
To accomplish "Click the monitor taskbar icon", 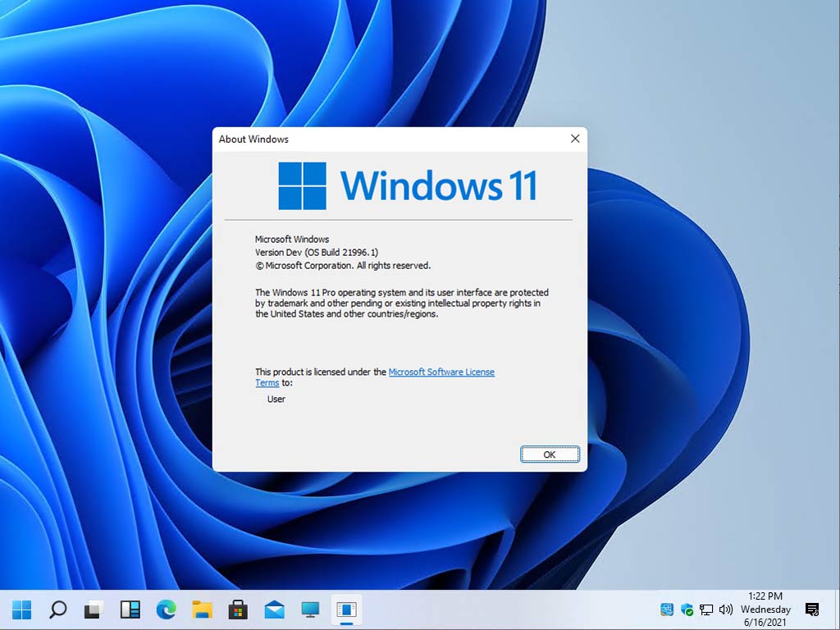I will [310, 609].
